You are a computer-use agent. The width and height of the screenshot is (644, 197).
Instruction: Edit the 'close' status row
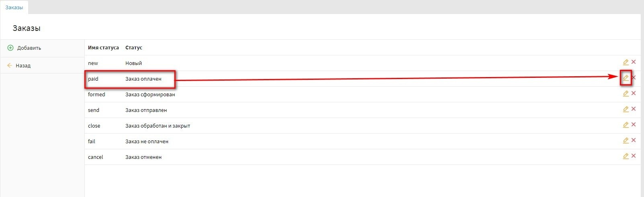click(626, 125)
